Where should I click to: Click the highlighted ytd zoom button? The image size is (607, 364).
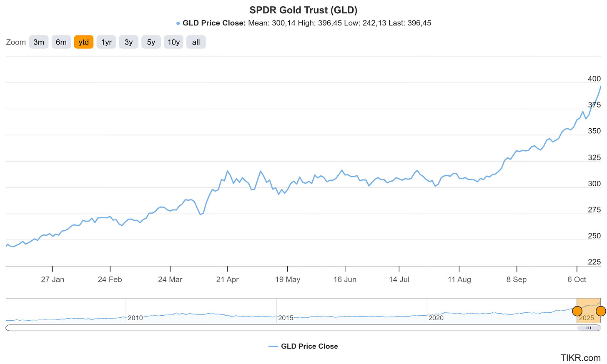coord(83,42)
